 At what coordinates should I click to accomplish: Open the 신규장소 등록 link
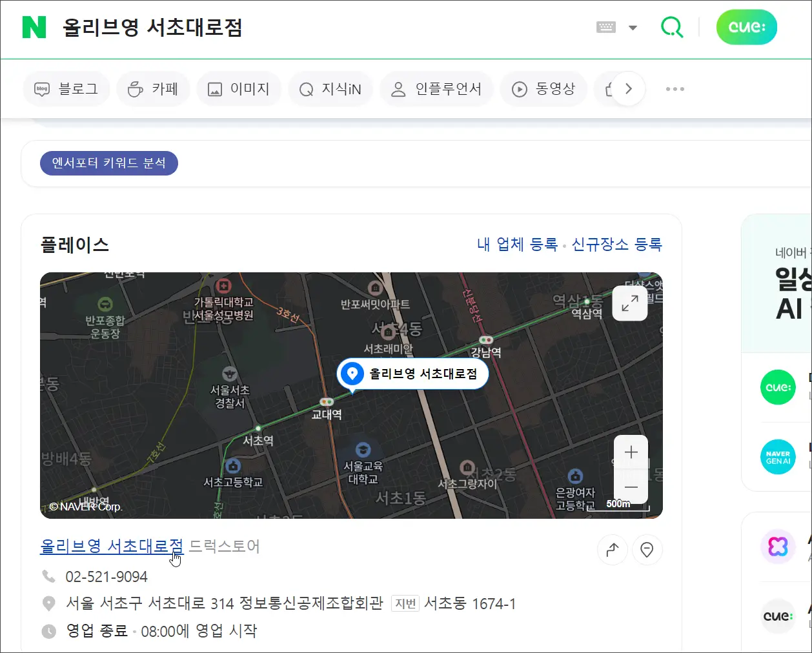(616, 245)
